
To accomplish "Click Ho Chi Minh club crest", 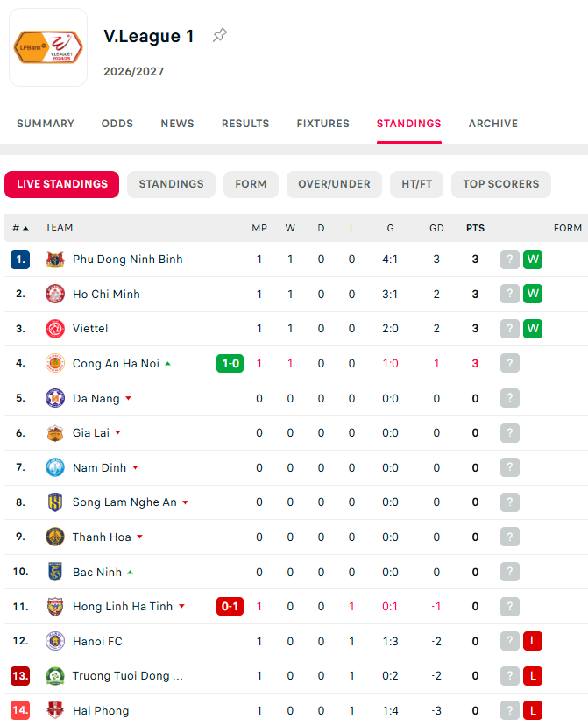I will pos(55,294).
